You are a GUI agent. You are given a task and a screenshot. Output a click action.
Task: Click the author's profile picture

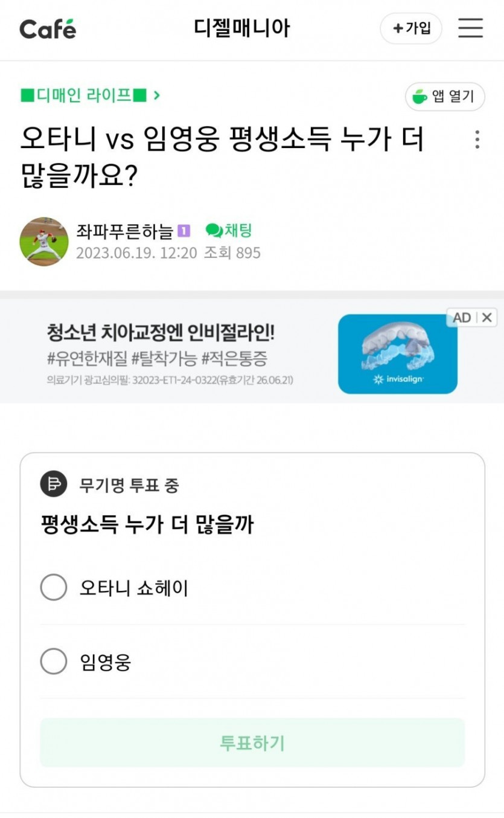click(x=44, y=242)
